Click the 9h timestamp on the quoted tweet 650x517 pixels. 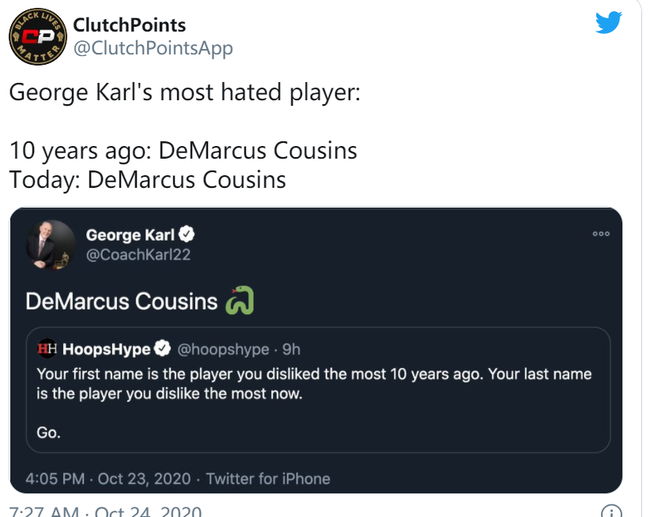(291, 349)
